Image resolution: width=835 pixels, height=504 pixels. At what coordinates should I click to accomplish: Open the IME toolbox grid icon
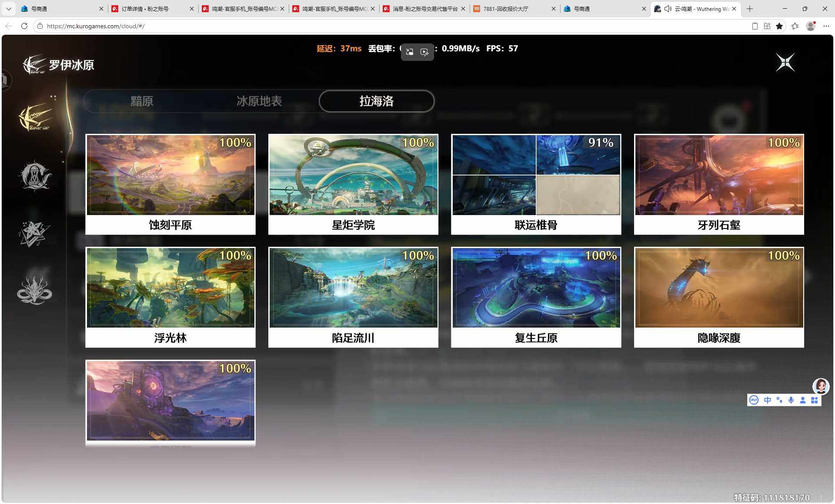tap(815, 400)
